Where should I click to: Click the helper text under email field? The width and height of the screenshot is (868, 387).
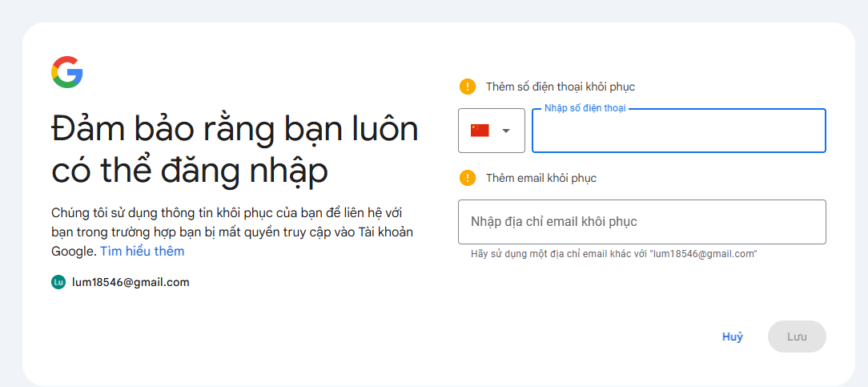click(x=613, y=254)
